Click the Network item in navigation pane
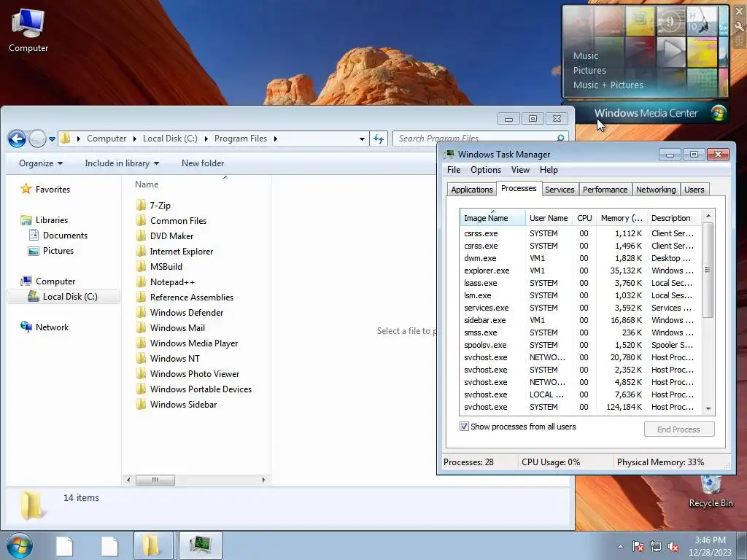The image size is (747, 560). 44,327
